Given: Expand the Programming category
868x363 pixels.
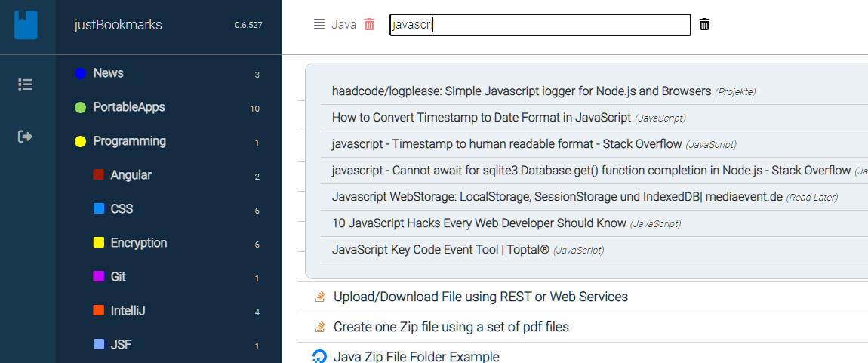Looking at the screenshot, I should click(x=129, y=141).
